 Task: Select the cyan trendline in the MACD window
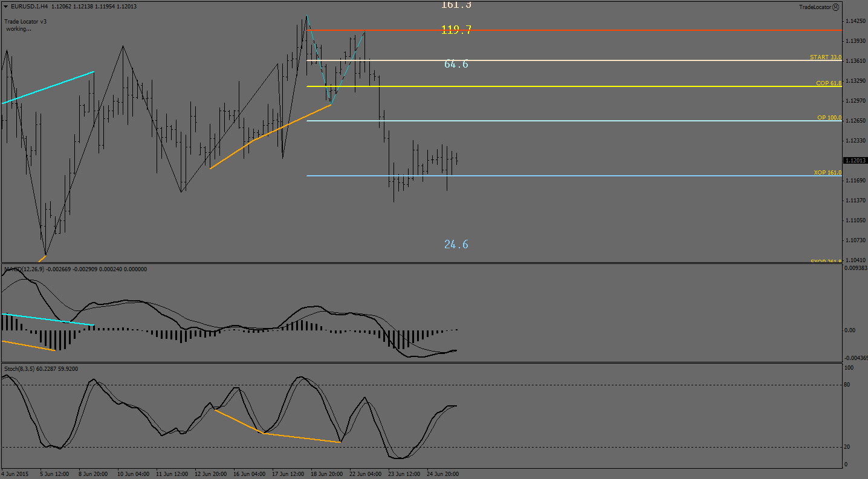coord(48,320)
